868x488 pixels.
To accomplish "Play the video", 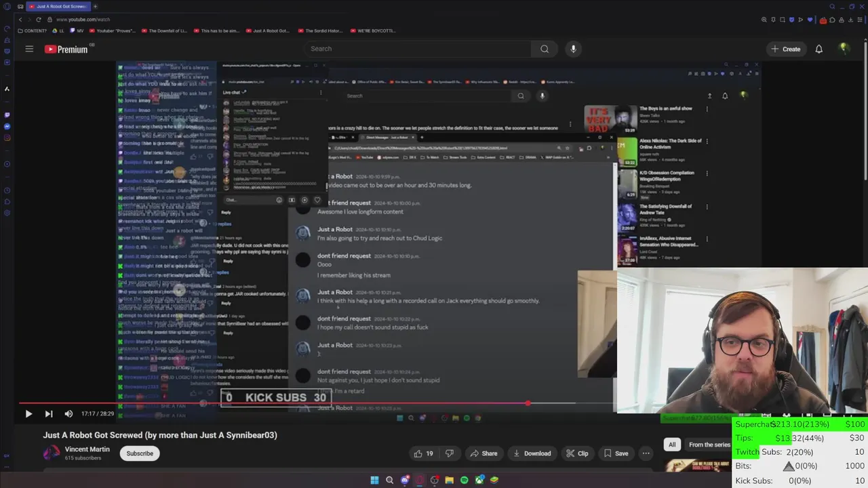I will coord(28,413).
